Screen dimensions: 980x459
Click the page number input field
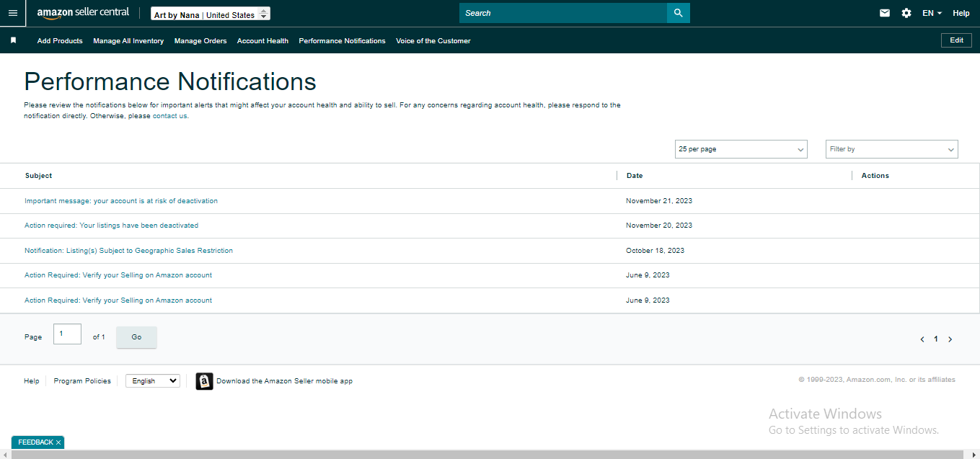[x=67, y=334]
